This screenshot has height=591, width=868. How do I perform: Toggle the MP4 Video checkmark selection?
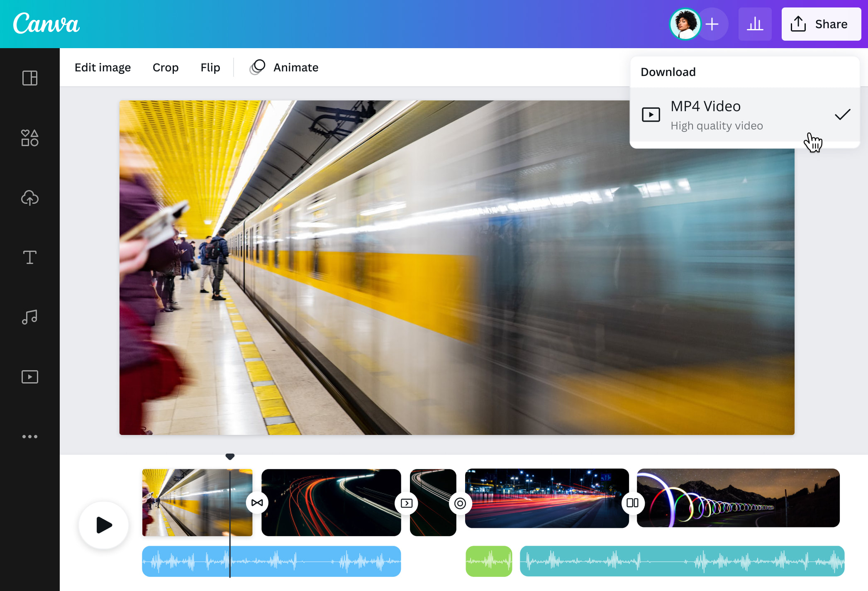point(843,114)
